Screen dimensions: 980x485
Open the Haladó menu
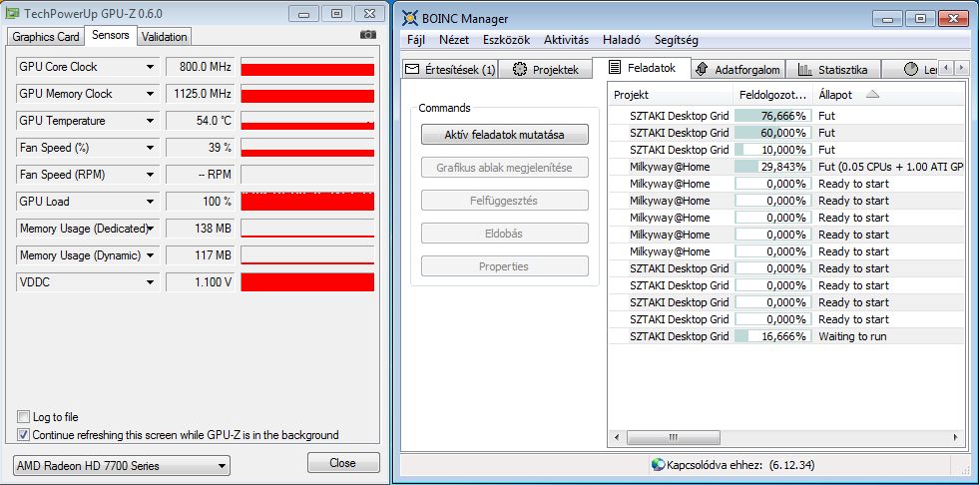(x=622, y=40)
